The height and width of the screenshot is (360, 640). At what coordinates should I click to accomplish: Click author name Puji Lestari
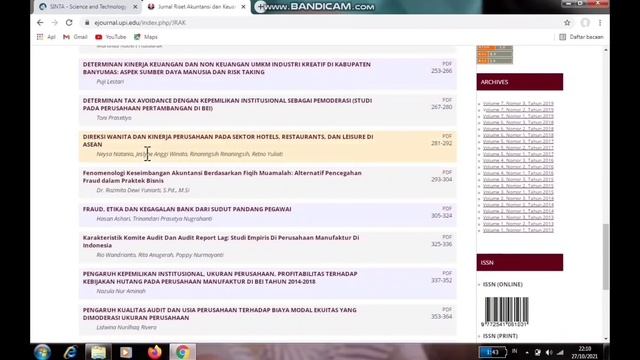110,82
